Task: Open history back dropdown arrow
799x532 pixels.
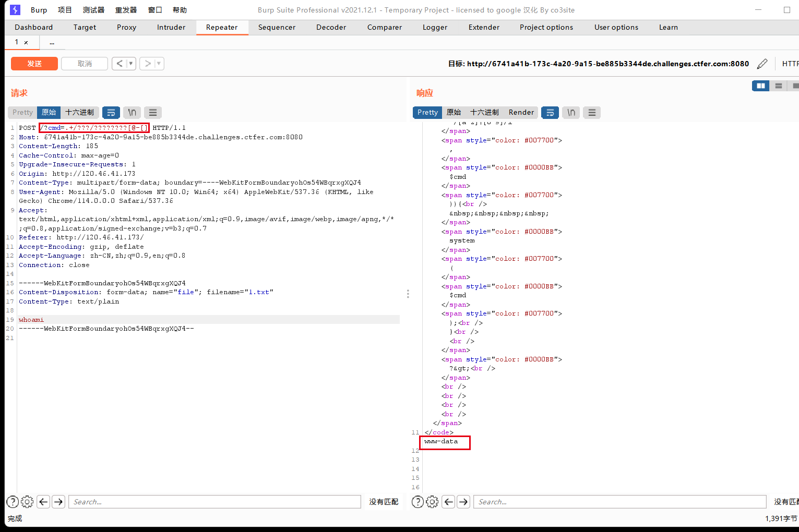Action: [131, 64]
